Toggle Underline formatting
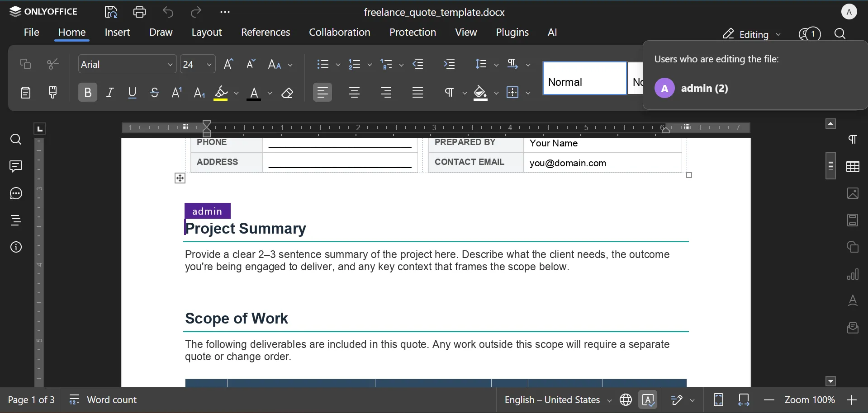Viewport: 868px width, 413px height. (x=132, y=93)
